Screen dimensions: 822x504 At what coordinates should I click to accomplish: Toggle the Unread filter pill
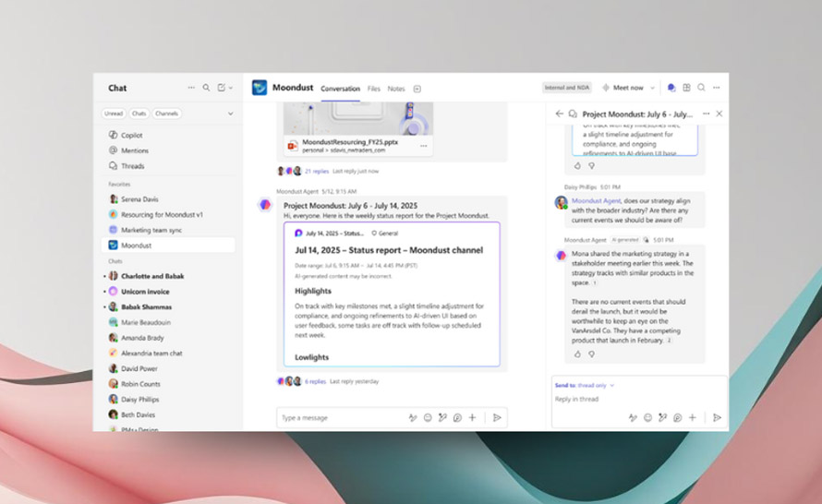113,114
